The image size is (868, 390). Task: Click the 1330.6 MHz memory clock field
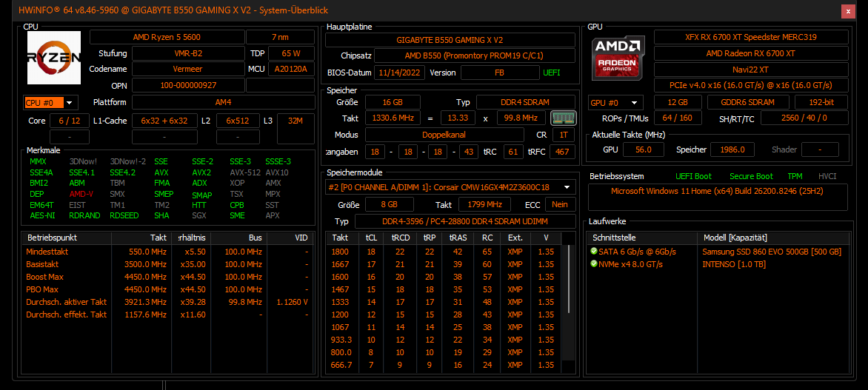coord(393,118)
